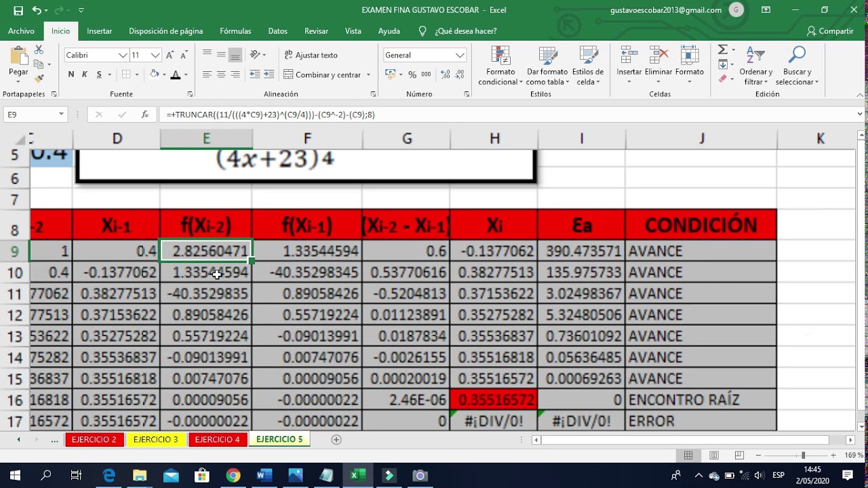Open the font color dropdown arrow
868x488 pixels.
click(x=186, y=75)
